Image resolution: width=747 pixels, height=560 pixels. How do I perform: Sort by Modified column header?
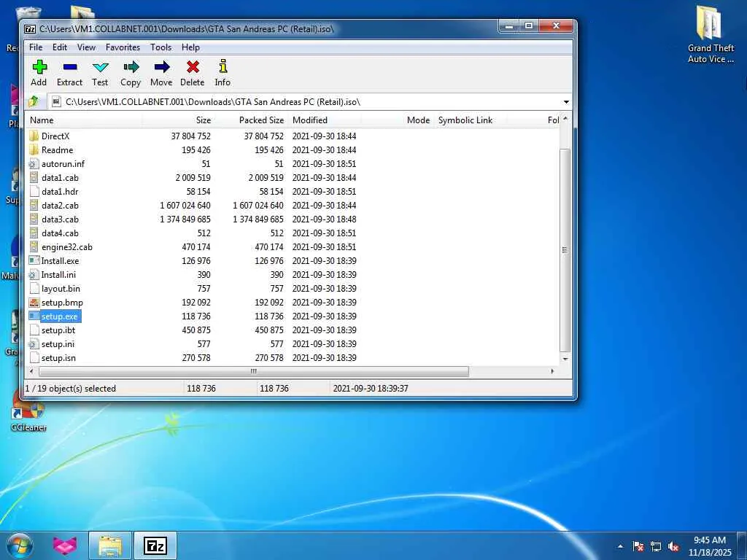[310, 120]
